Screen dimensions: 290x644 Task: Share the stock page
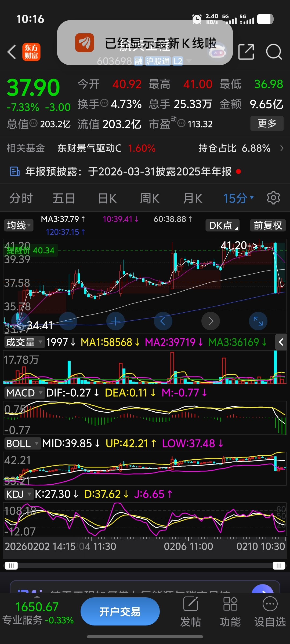[x=246, y=52]
